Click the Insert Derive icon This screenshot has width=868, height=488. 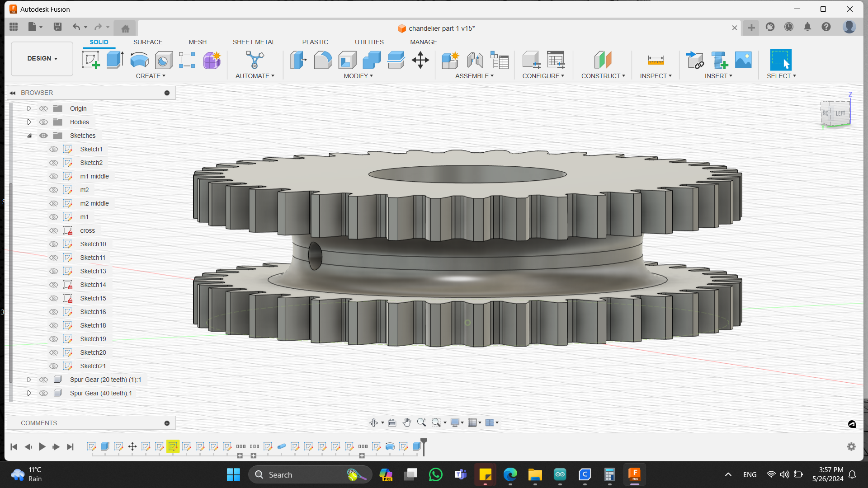point(695,60)
